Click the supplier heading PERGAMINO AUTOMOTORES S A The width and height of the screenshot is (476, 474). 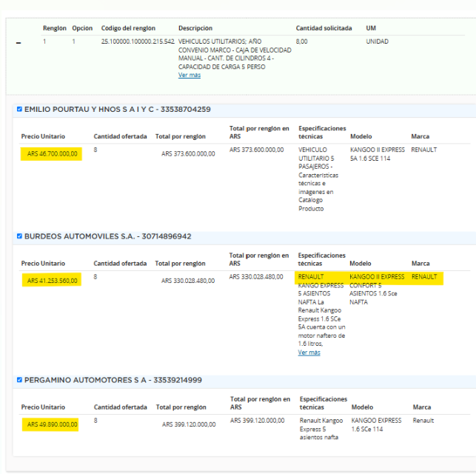click(113, 380)
